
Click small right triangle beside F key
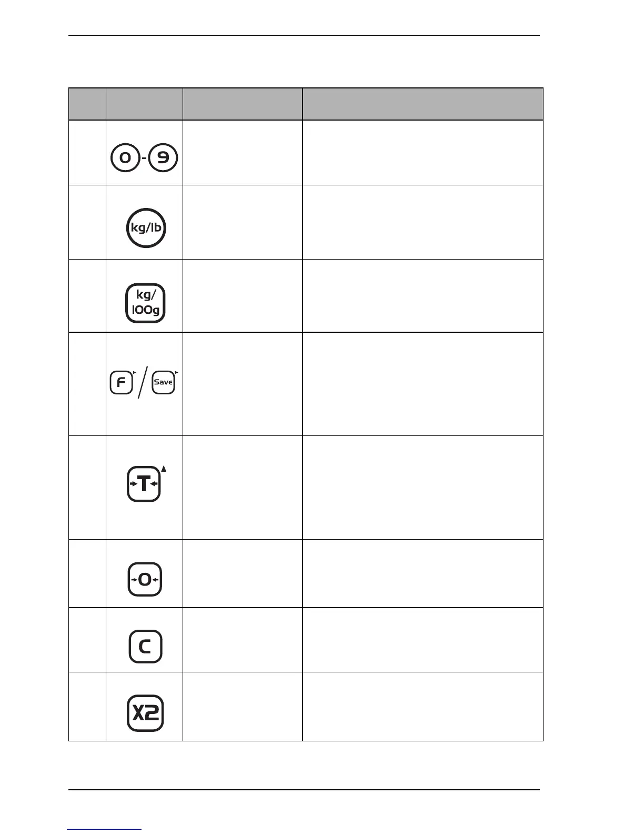click(135, 372)
